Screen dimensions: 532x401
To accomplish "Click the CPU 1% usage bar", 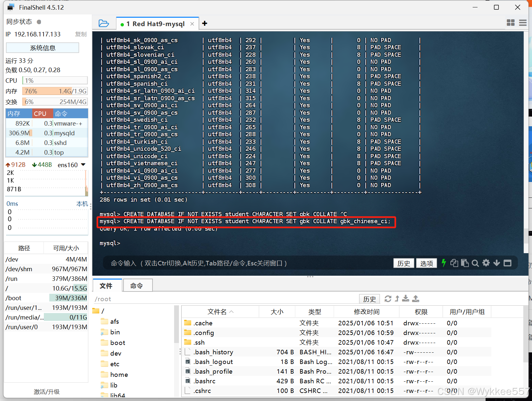I will 55,81.
